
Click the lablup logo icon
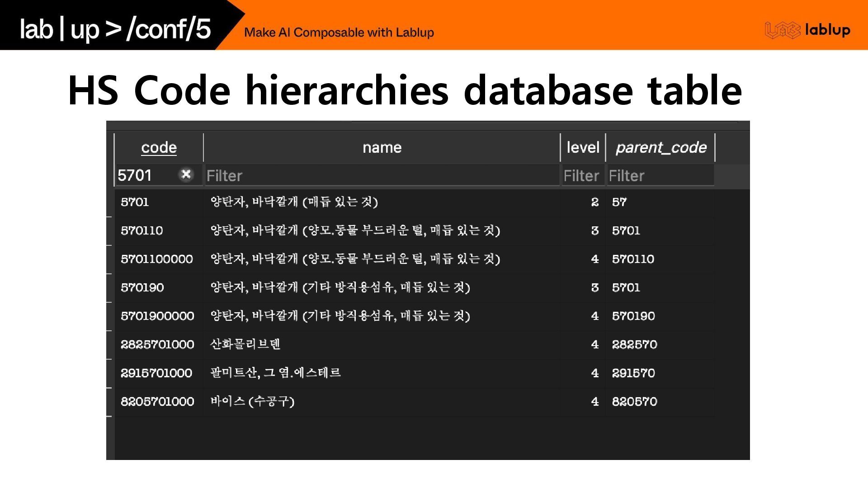782,30
